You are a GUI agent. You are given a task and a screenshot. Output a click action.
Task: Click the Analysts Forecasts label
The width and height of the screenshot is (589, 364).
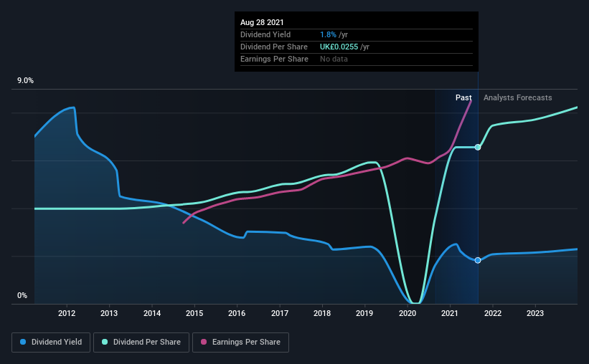pos(518,97)
